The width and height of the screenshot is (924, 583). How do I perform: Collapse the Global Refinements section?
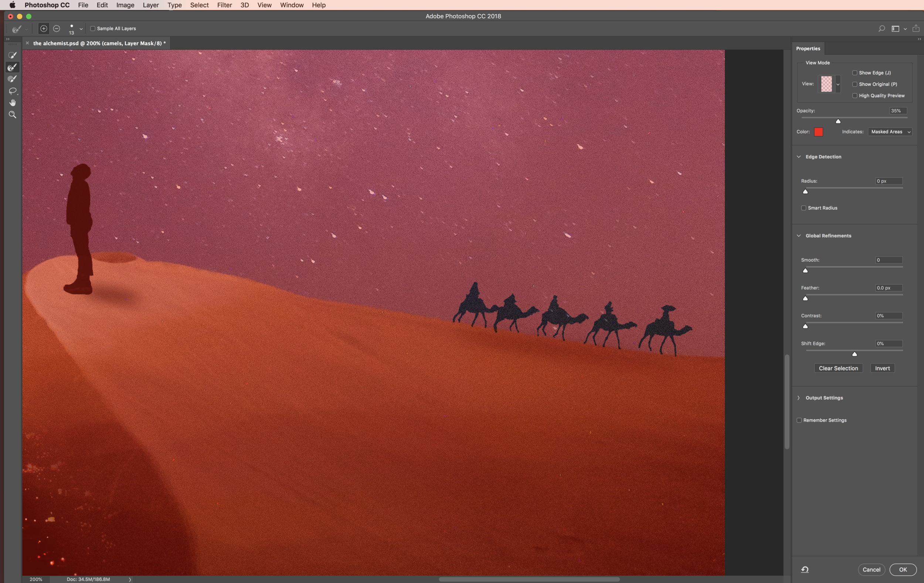pos(799,235)
